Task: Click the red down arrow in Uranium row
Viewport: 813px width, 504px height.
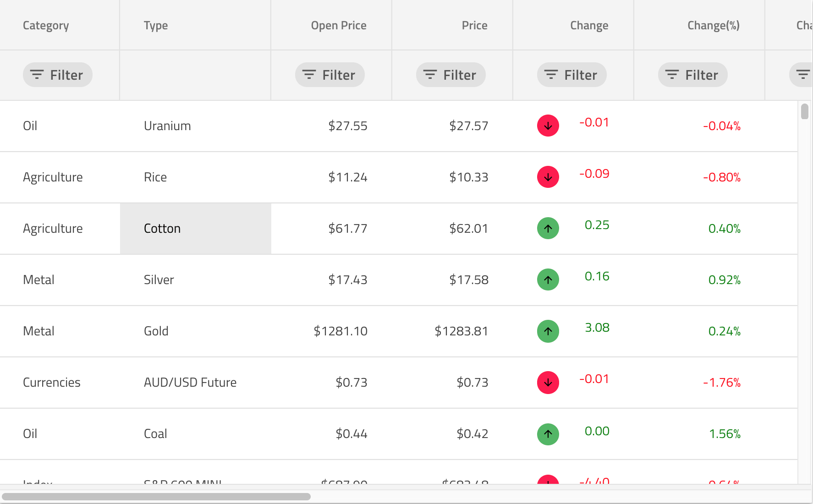Action: [x=548, y=126]
